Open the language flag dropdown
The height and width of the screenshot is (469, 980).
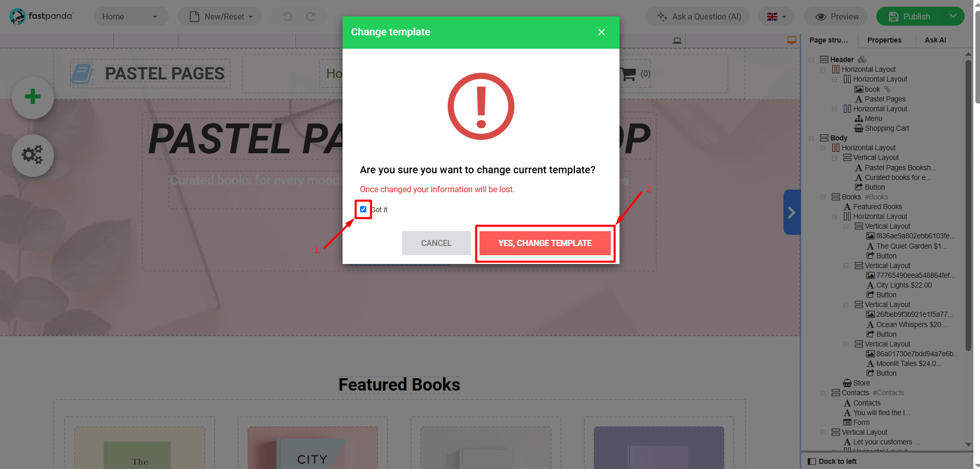tap(776, 16)
